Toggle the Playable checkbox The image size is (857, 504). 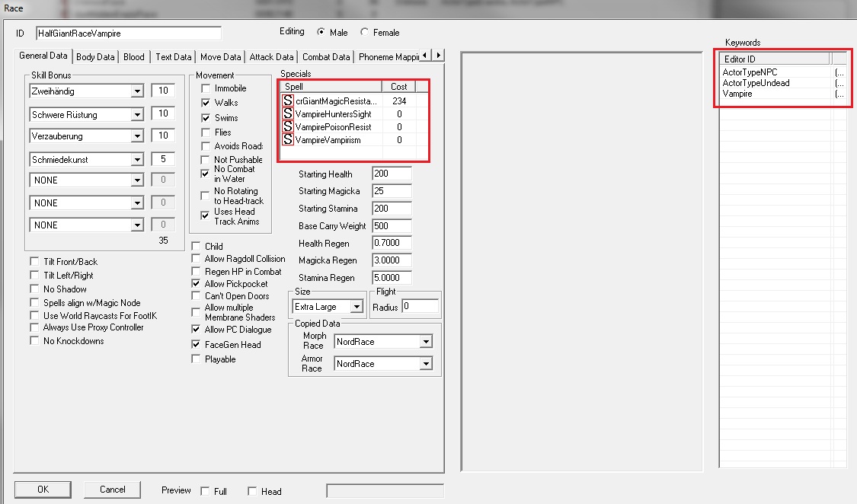point(197,359)
